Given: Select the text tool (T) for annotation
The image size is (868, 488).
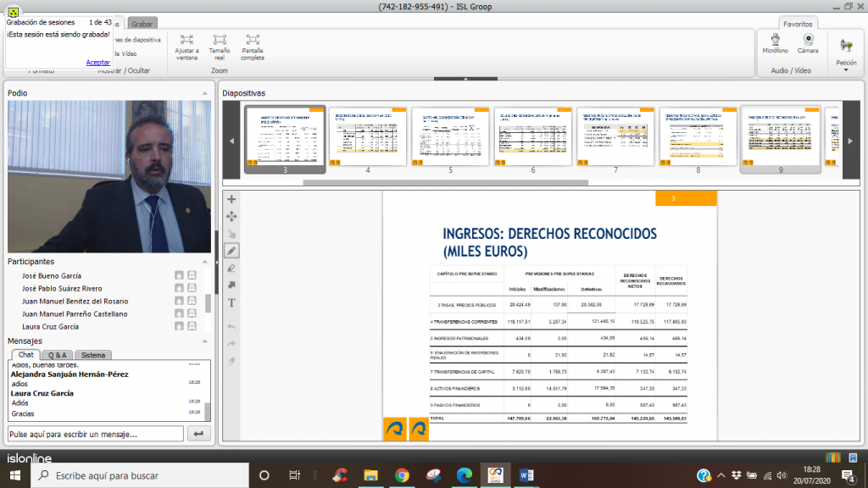Looking at the screenshot, I should pyautogui.click(x=231, y=302).
